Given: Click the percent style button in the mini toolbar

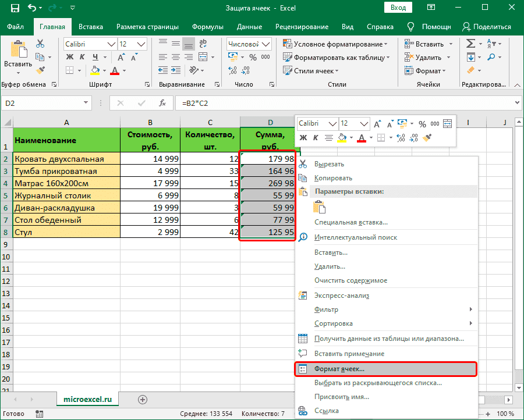Looking at the screenshot, I should [x=422, y=124].
